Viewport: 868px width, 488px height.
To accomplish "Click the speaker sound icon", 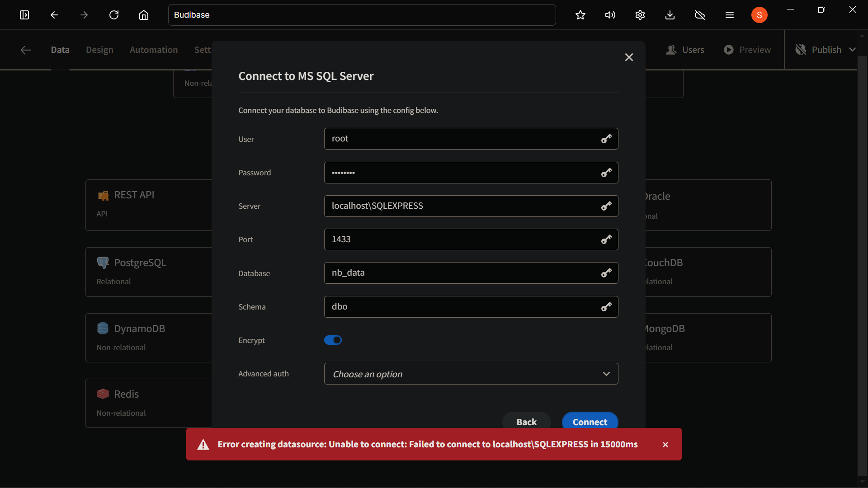I will (610, 15).
